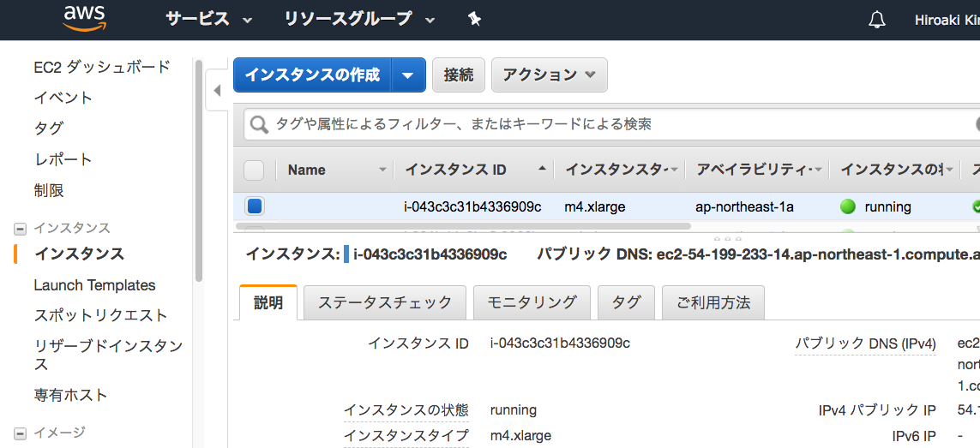Open the アクション dropdown
The width and height of the screenshot is (980, 448).
[x=550, y=75]
